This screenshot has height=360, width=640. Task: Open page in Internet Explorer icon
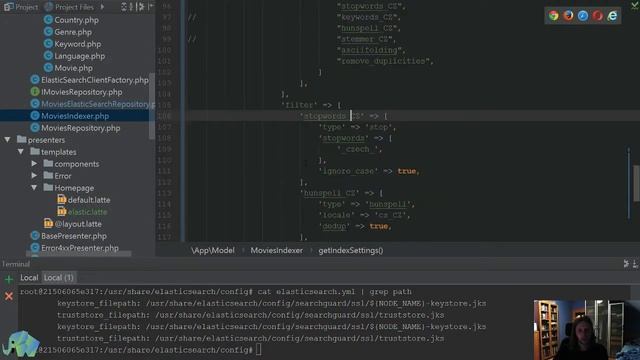tap(612, 16)
